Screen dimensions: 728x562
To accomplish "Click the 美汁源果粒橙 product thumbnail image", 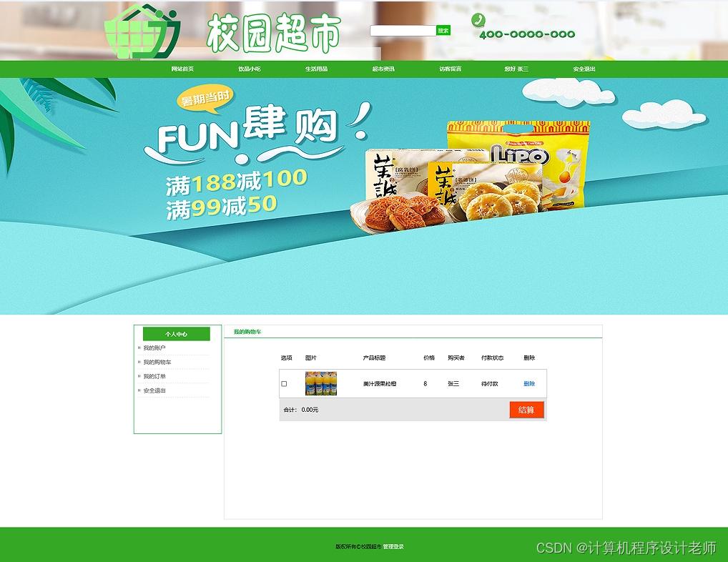I will [321, 383].
